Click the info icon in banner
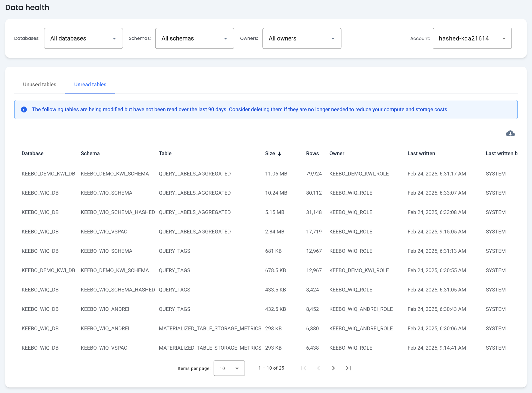This screenshot has width=532, height=393. tap(24, 109)
